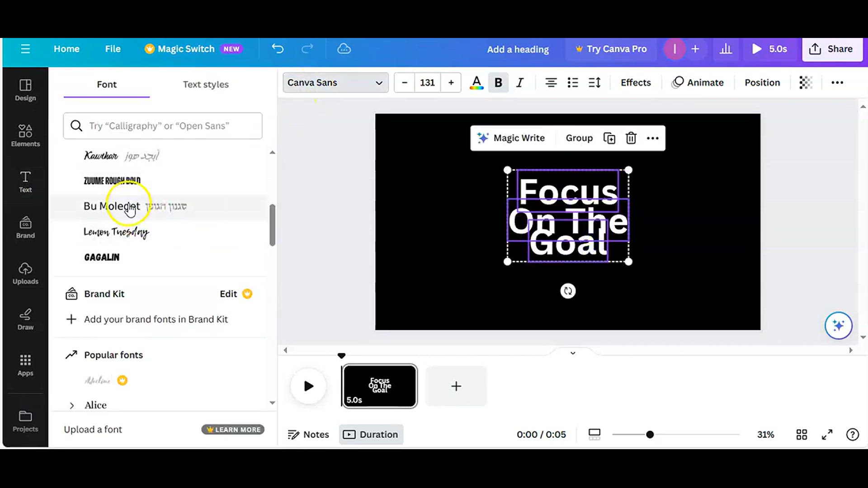Open the Uploads sidebar panel
This screenshot has width=868, height=488.
[x=25, y=273]
